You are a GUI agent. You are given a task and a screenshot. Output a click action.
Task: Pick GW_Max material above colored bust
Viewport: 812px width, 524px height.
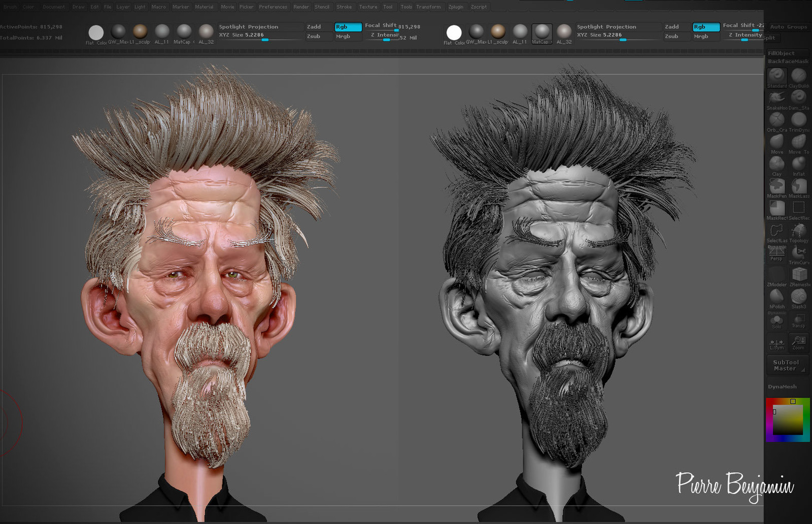pyautogui.click(x=118, y=34)
